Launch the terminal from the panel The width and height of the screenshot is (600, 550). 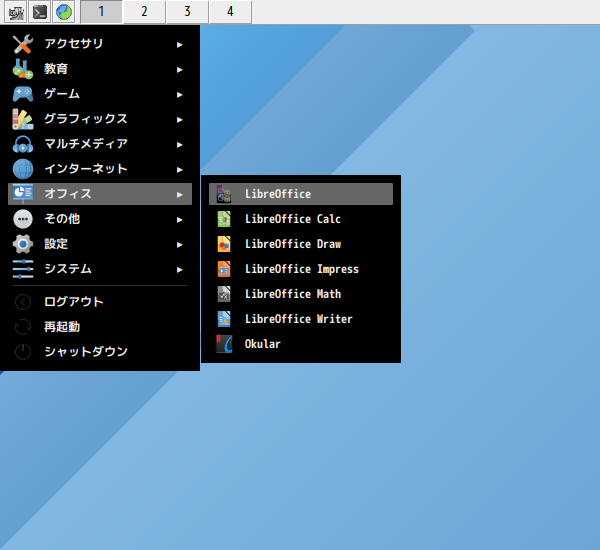pos(40,12)
